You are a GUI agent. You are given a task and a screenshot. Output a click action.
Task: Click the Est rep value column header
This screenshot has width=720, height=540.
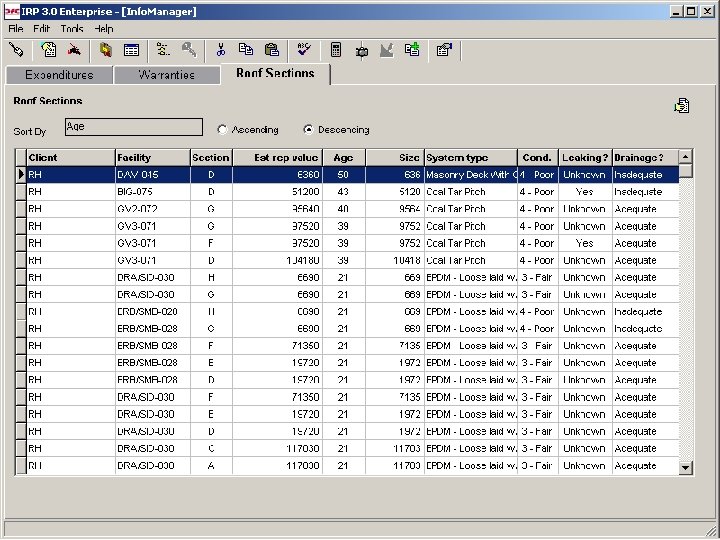pyautogui.click(x=277, y=158)
